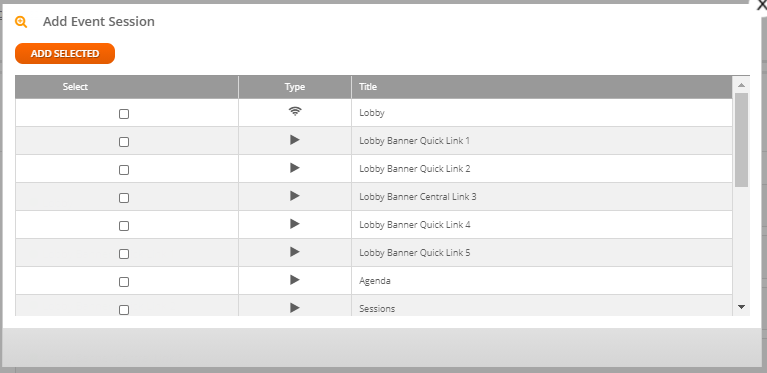This screenshot has height=373, width=767.
Task: Click the orange magnifier icon beside dialog title
Action: pyautogui.click(x=21, y=22)
